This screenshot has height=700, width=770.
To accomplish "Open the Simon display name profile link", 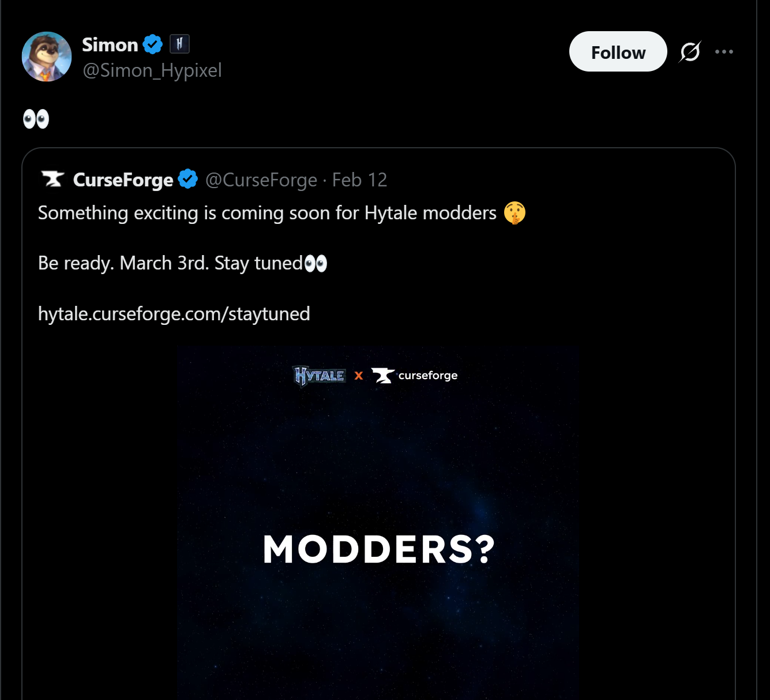I will click(x=110, y=44).
